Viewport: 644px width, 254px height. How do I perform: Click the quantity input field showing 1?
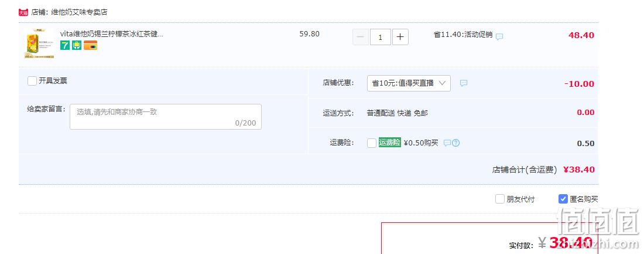[381, 37]
